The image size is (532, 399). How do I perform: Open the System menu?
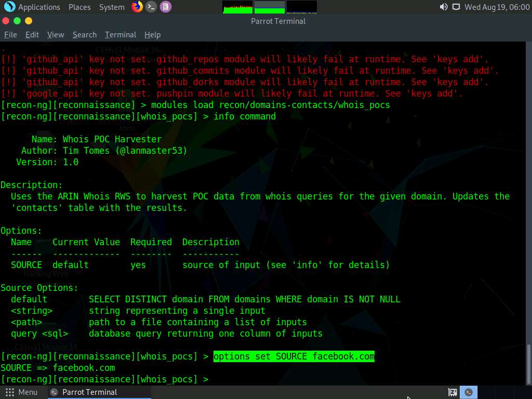(112, 7)
